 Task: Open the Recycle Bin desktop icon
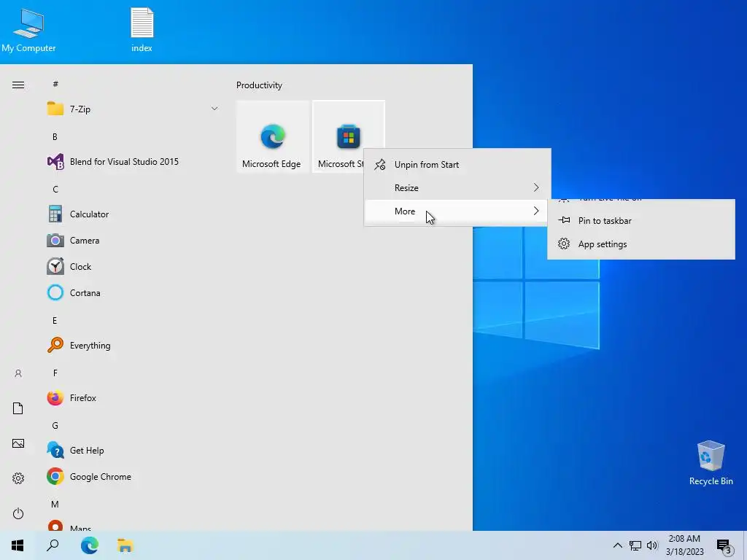click(x=711, y=462)
